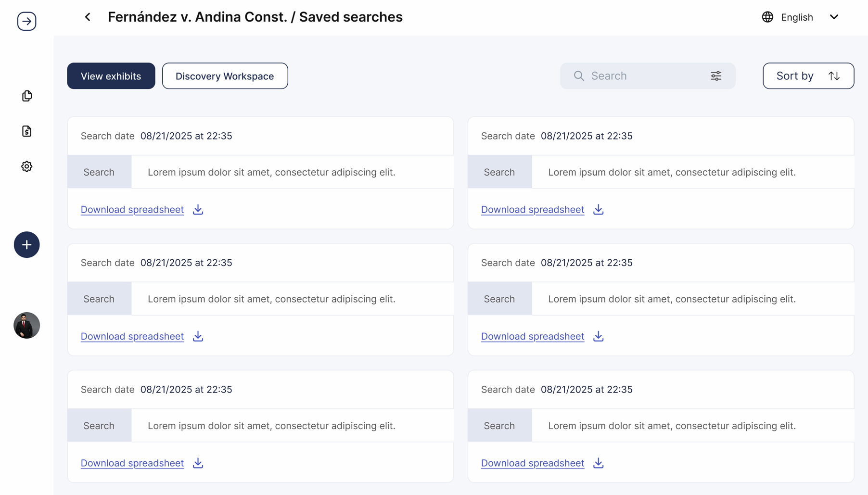Expand the English language dropdown
The image size is (868, 495).
(x=834, y=17)
